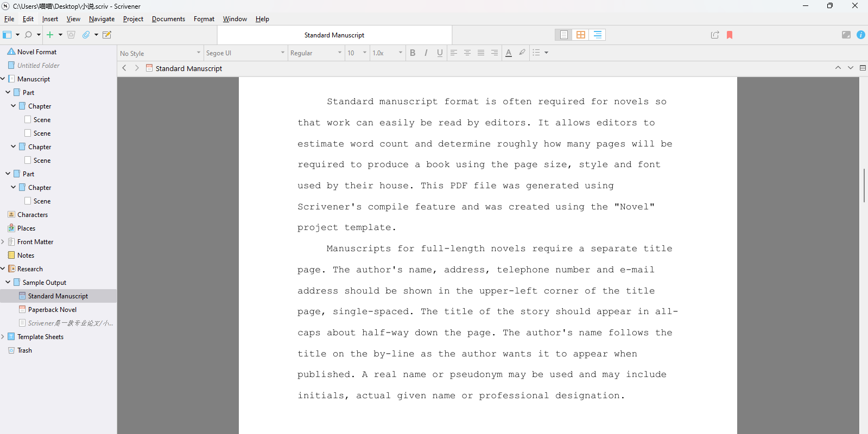Switch to Outliner view mode
The image size is (868, 434).
(x=598, y=35)
